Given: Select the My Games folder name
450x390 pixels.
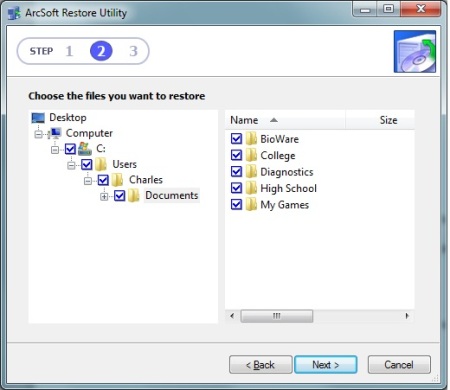Looking at the screenshot, I should click(285, 205).
